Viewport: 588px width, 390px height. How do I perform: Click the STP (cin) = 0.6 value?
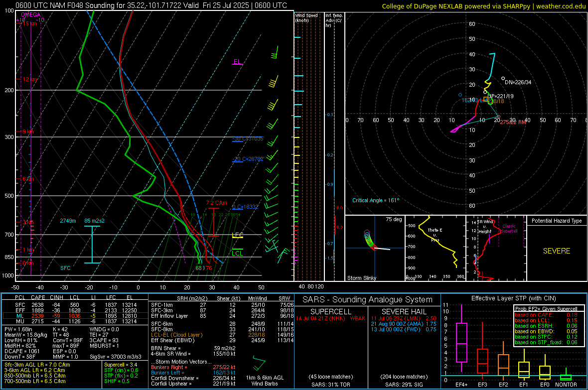pyautogui.click(x=121, y=370)
